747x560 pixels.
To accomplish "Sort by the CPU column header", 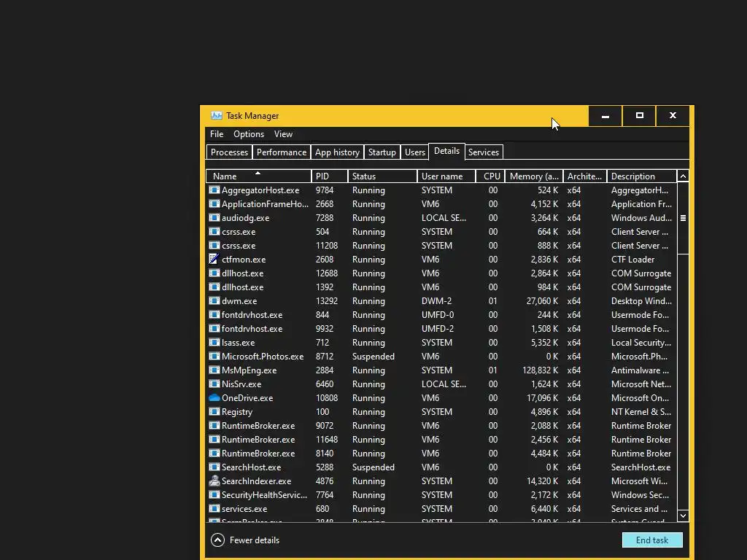I will pos(491,176).
